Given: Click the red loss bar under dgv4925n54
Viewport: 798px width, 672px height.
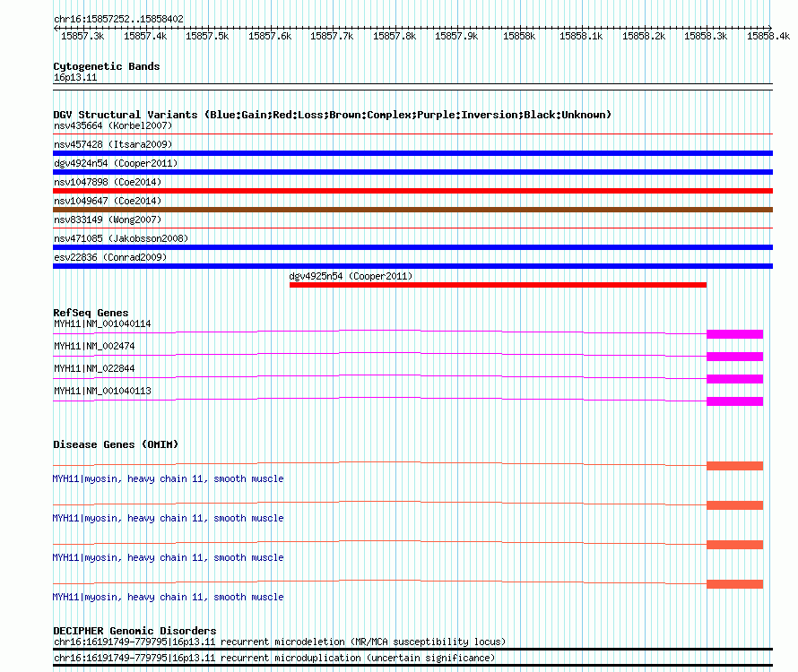Looking at the screenshot, I should pos(498,285).
